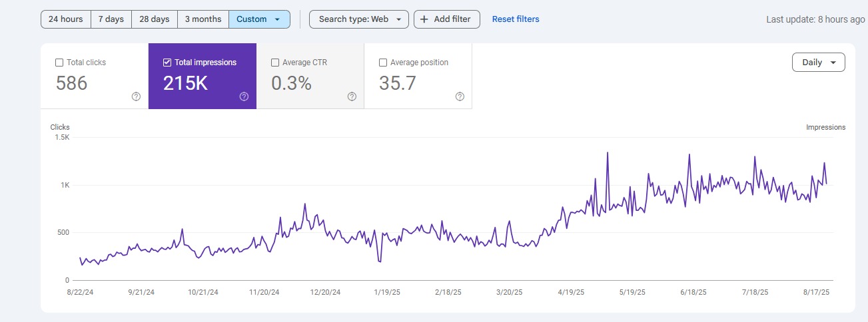The width and height of the screenshot is (868, 322).
Task: Select the 3 months range
Action: (203, 19)
